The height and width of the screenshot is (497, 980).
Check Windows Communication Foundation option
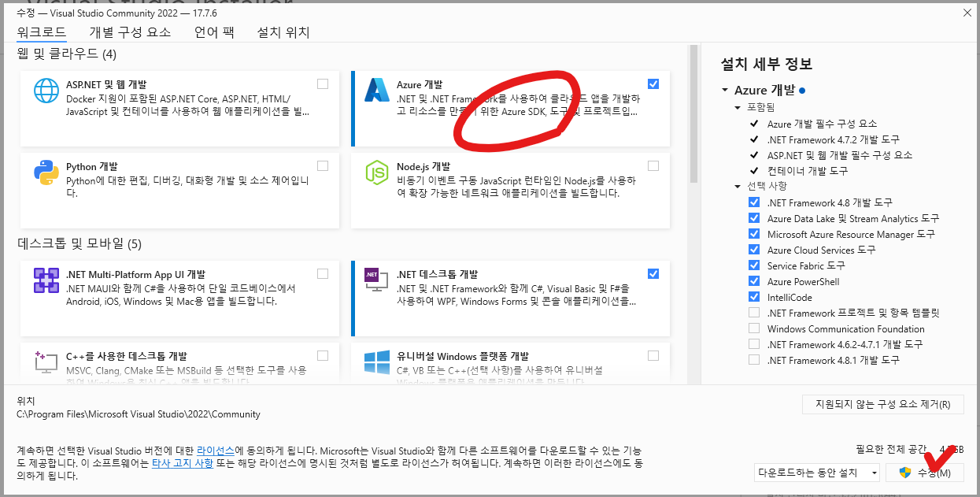[754, 328]
